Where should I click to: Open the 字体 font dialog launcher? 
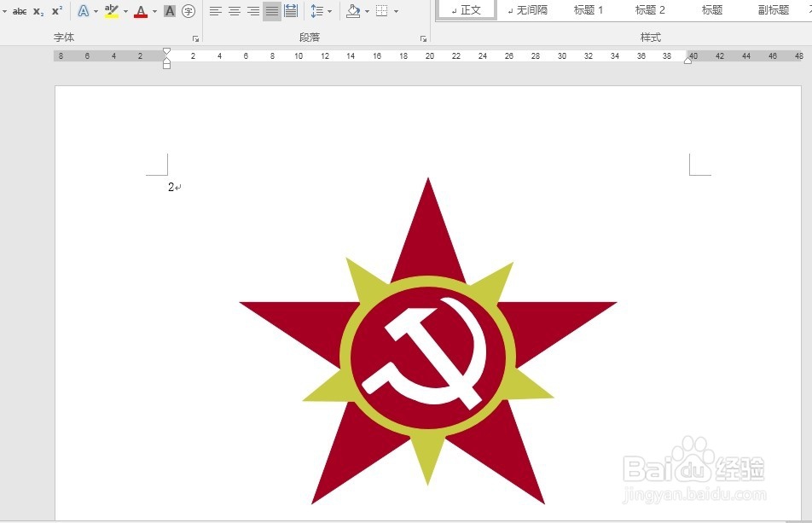pyautogui.click(x=195, y=39)
